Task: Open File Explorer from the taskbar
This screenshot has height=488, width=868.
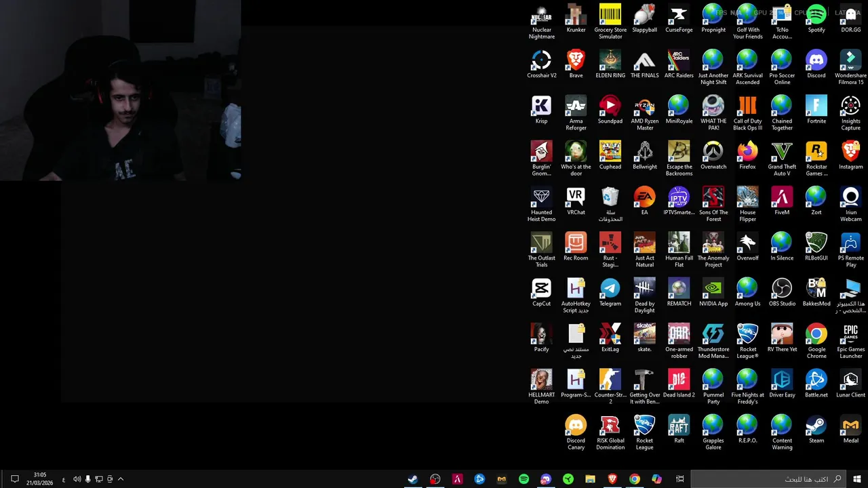Action: [x=590, y=479]
